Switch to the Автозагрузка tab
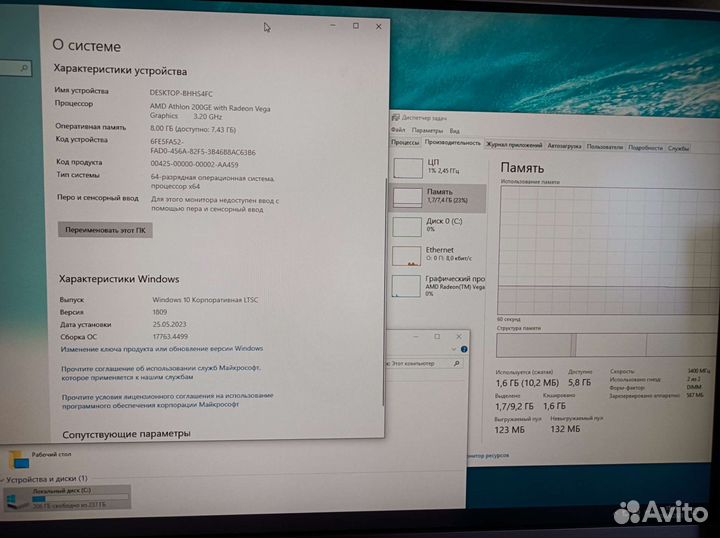720x538 pixels. [x=564, y=146]
